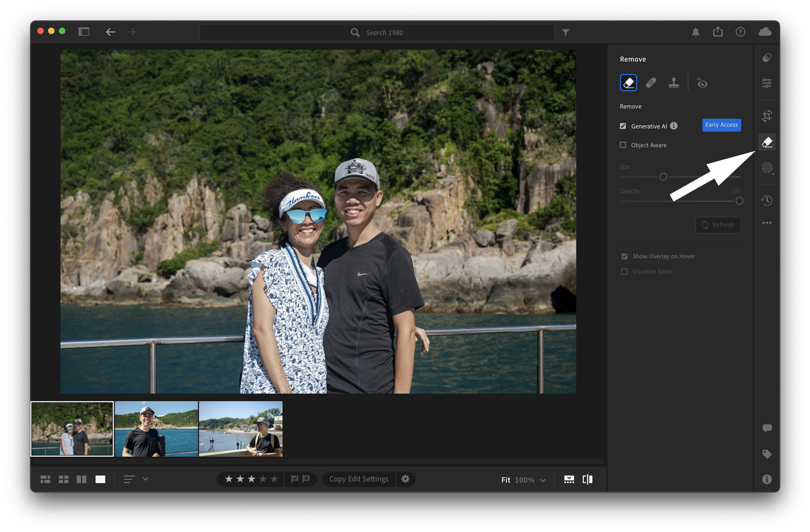Open the cloud sync status
The image size is (810, 532).
(765, 32)
